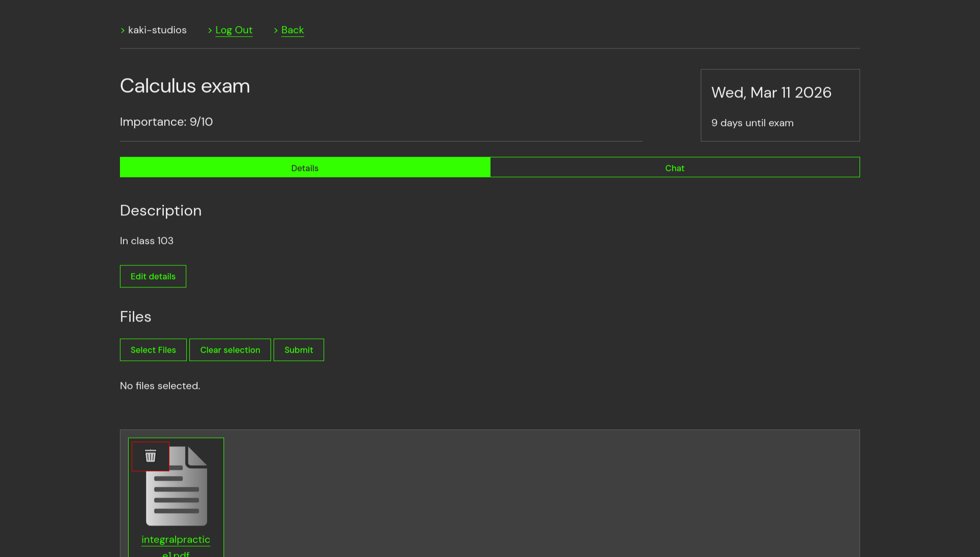Screen dimensions: 980x557
Task: Click the kaki-studios username
Action: (x=157, y=30)
